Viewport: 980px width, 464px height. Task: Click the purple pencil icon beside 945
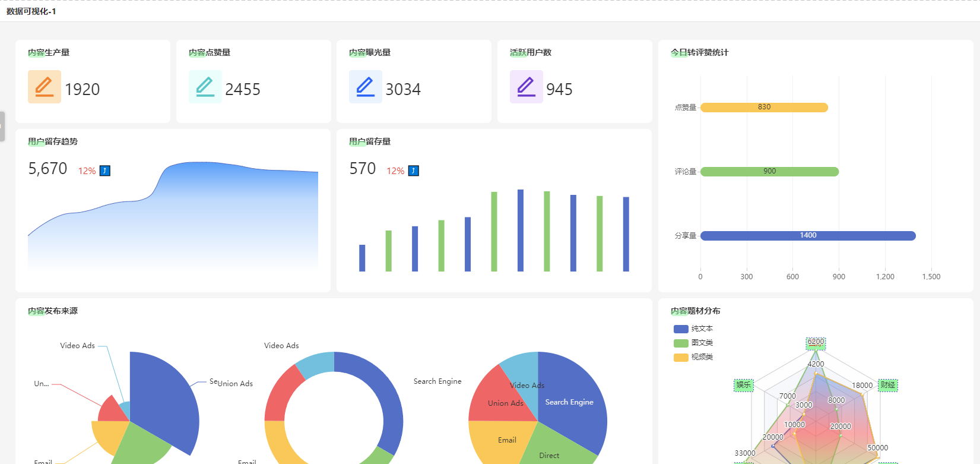pyautogui.click(x=527, y=87)
